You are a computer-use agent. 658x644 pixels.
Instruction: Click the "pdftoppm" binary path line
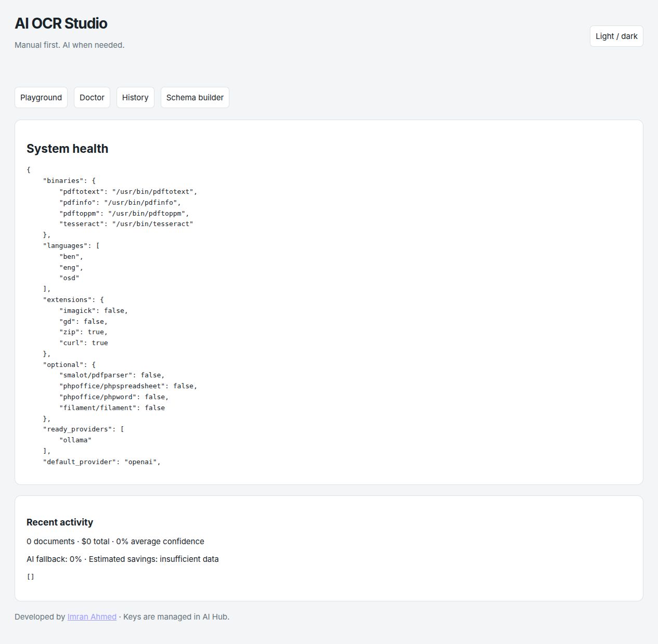pyautogui.click(x=124, y=214)
